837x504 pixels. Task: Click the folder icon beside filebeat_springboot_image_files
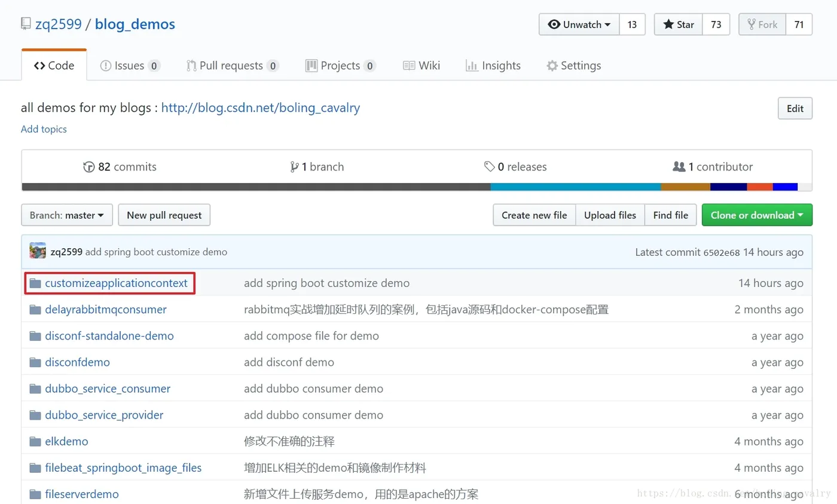click(x=35, y=468)
